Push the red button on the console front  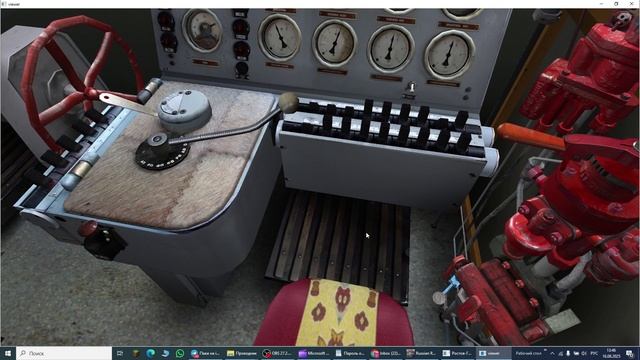(x=88, y=229)
